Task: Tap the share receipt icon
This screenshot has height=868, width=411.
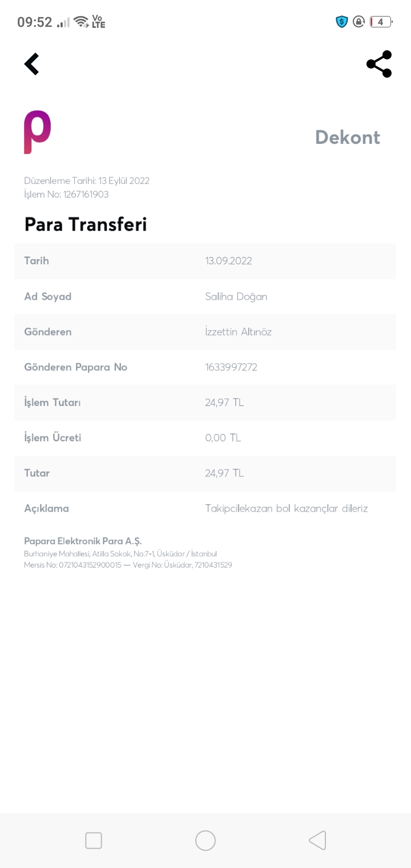Action: pyautogui.click(x=379, y=64)
